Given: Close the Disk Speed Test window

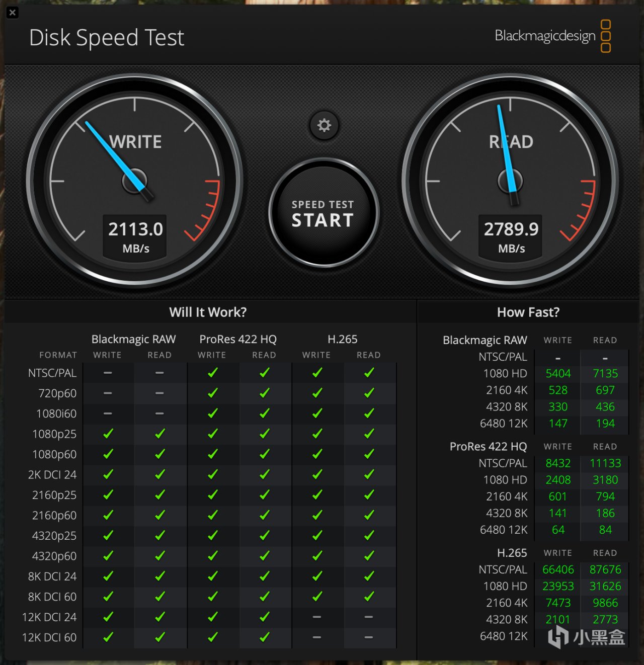Looking at the screenshot, I should click(x=13, y=13).
